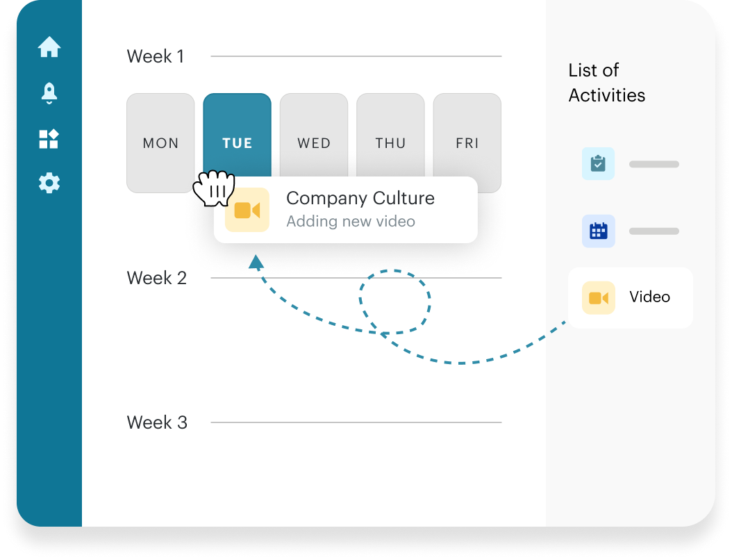Click the Company Culture card title

click(360, 198)
